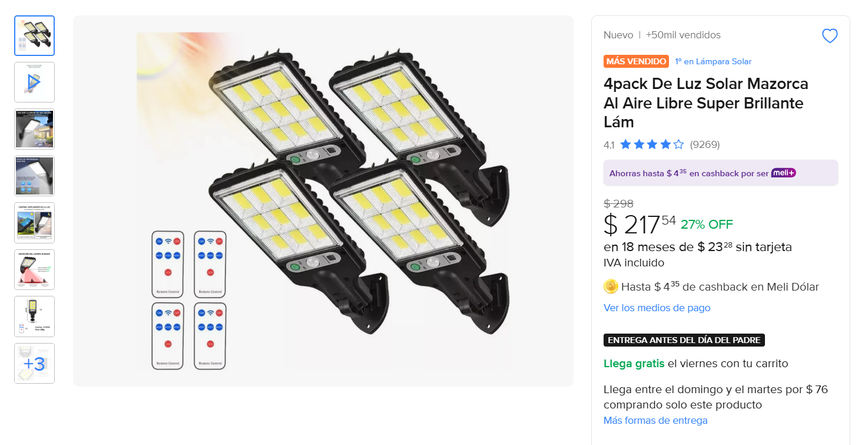
Task: Open the (9269) reviews count
Action: point(704,144)
